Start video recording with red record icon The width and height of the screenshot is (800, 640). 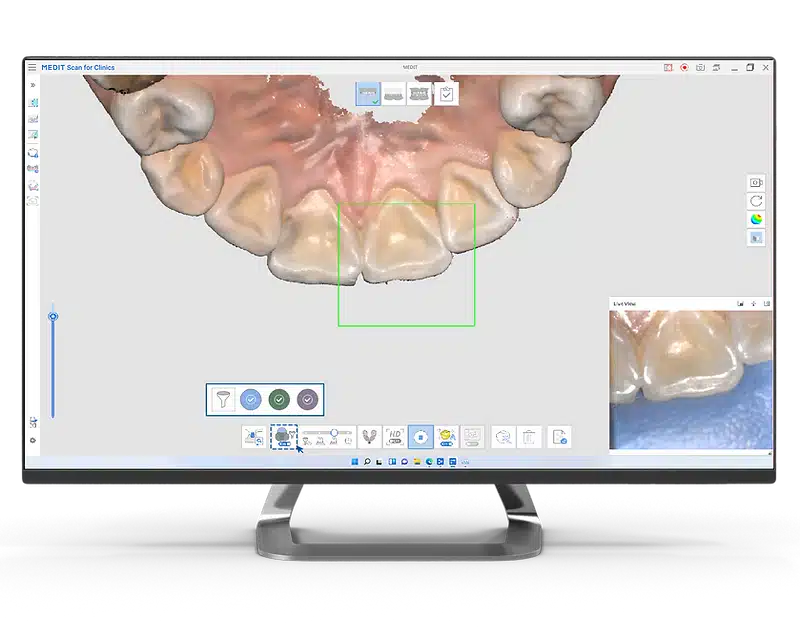coord(684,68)
